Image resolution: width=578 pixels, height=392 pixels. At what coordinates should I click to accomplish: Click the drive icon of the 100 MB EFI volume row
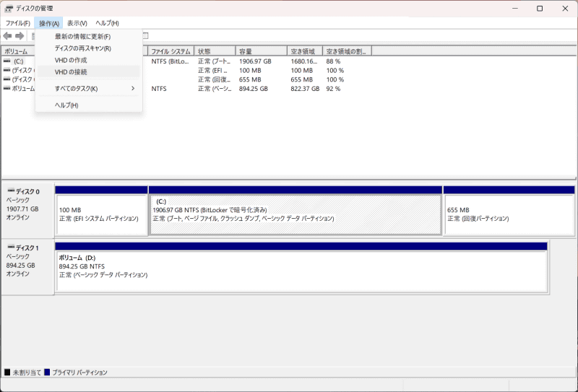(x=7, y=70)
